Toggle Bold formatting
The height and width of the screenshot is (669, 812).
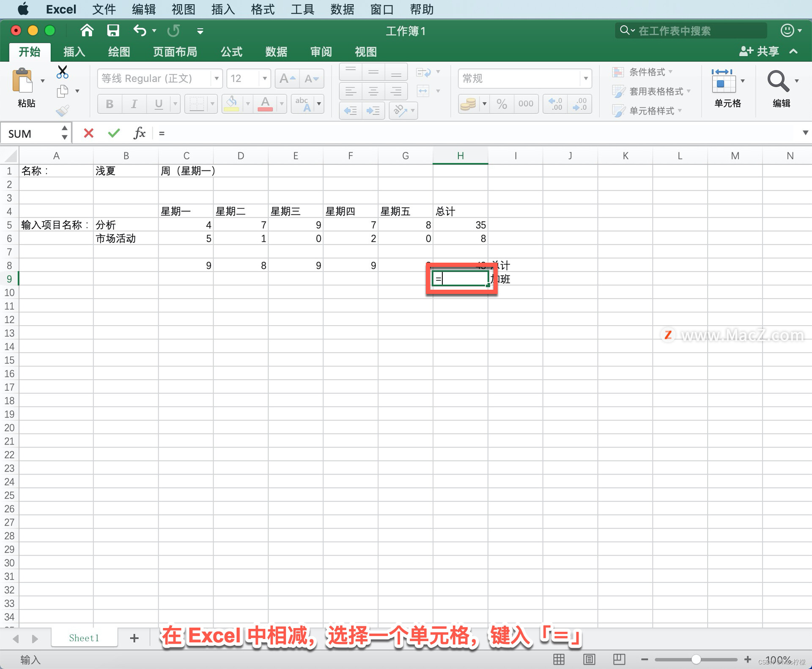pyautogui.click(x=110, y=104)
